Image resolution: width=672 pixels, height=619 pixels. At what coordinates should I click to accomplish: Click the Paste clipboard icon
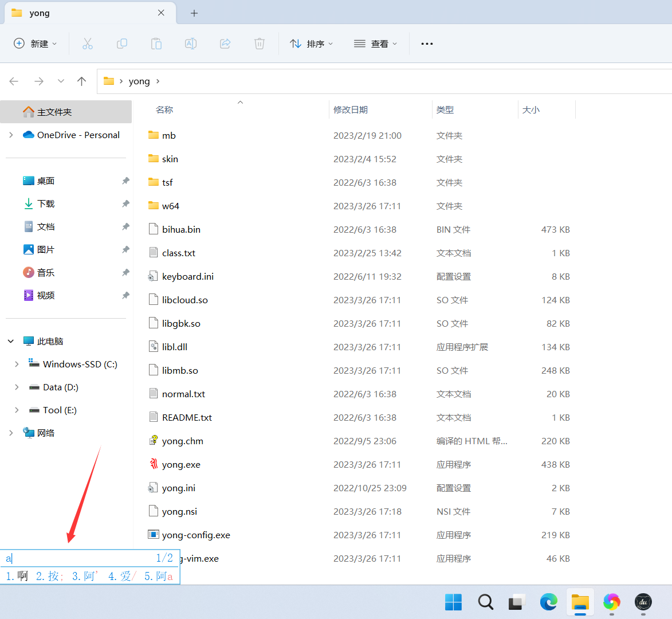156,44
